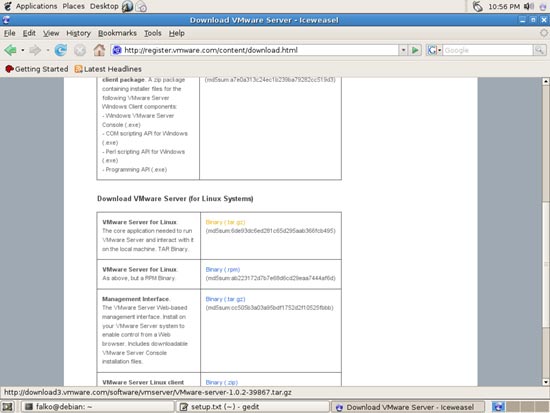The width and height of the screenshot is (550, 413).
Task: Click the Stop loading icon
Action: [x=80, y=50]
